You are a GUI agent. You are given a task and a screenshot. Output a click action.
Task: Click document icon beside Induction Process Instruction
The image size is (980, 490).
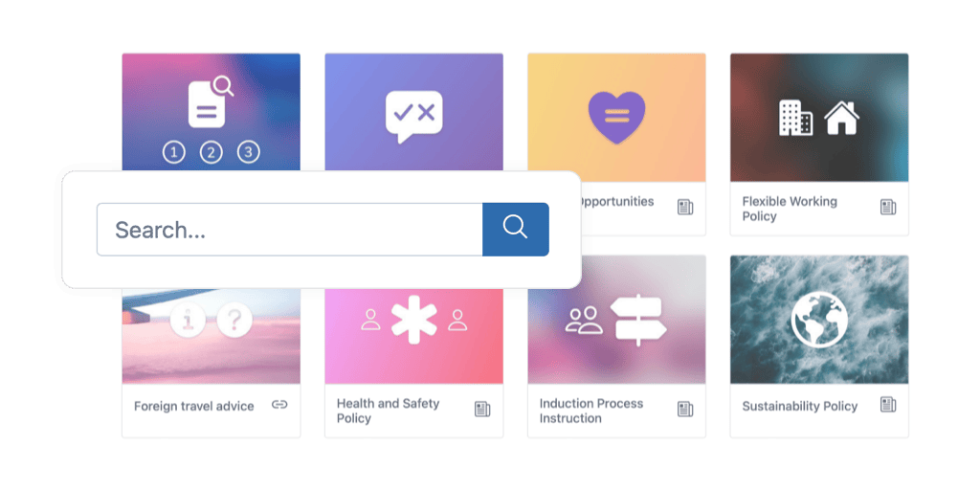[x=685, y=410]
